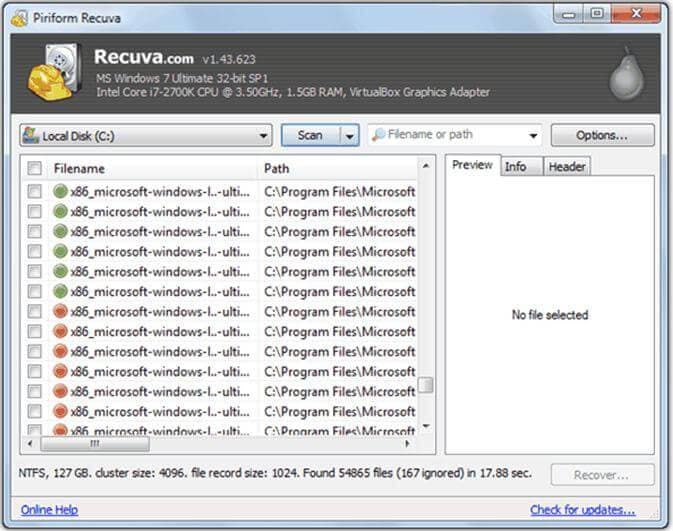Viewport: 673px width, 531px height.
Task: Click the Check for updates... link
Action: [582, 510]
